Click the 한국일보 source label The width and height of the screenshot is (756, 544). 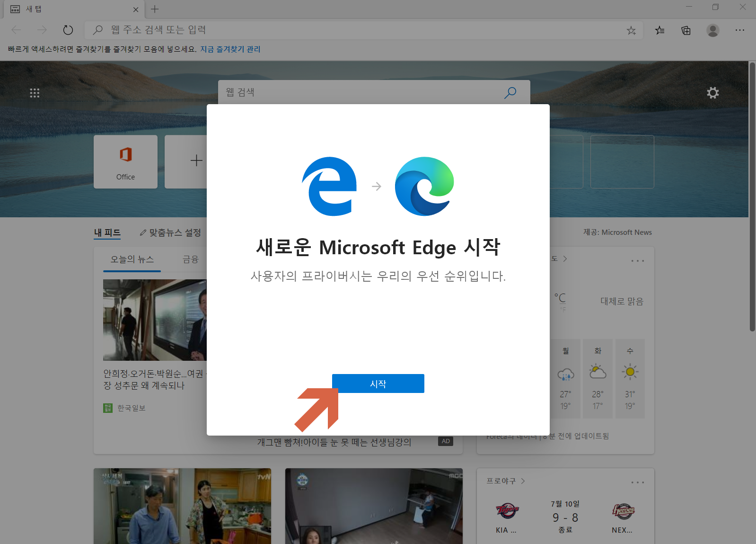coord(132,408)
